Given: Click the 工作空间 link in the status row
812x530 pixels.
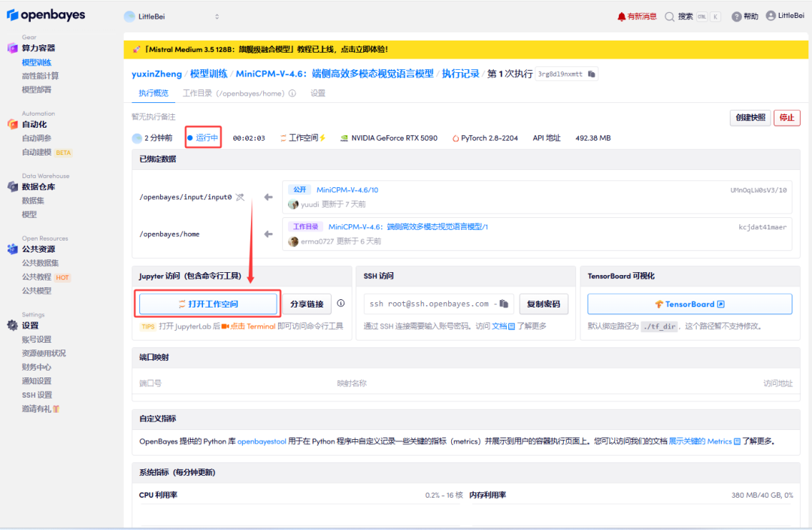Looking at the screenshot, I should (x=303, y=138).
